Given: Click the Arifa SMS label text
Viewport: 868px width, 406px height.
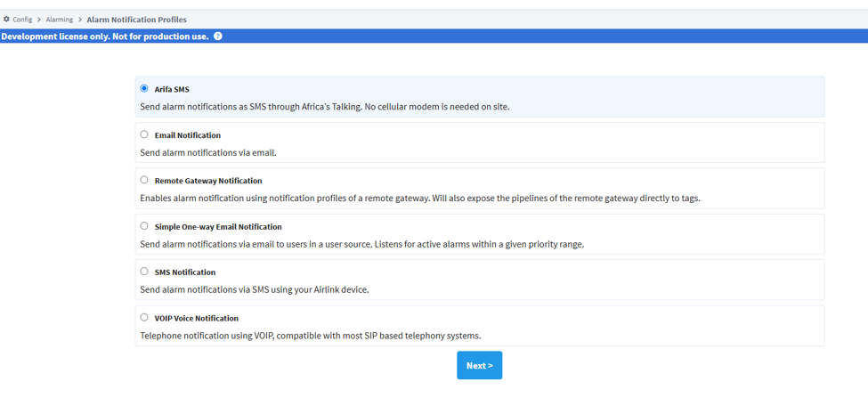Looking at the screenshot, I should pos(172,89).
